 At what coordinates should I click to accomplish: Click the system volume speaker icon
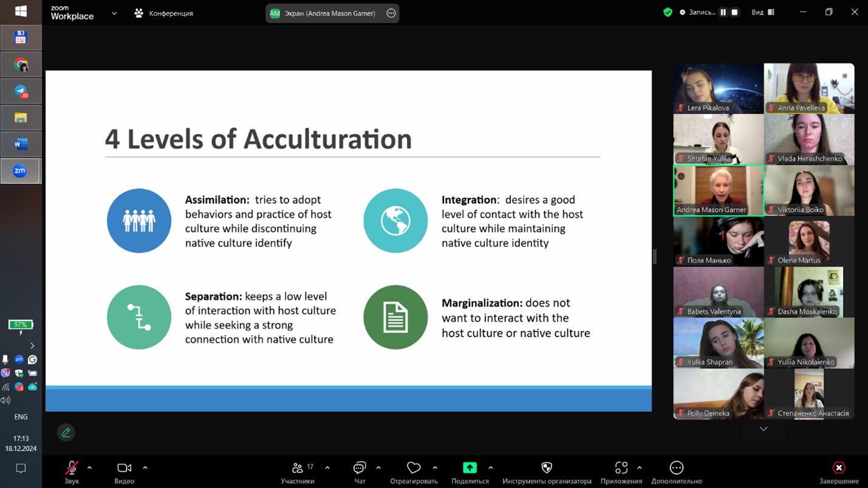6,401
